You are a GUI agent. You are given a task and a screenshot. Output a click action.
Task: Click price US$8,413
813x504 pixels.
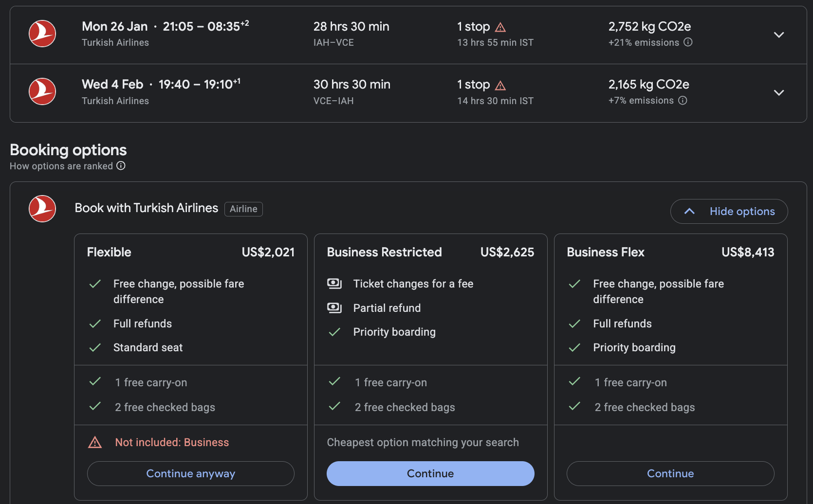click(748, 252)
